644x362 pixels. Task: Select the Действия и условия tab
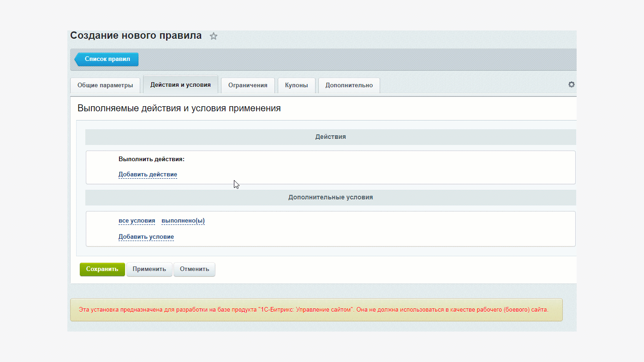click(x=180, y=85)
